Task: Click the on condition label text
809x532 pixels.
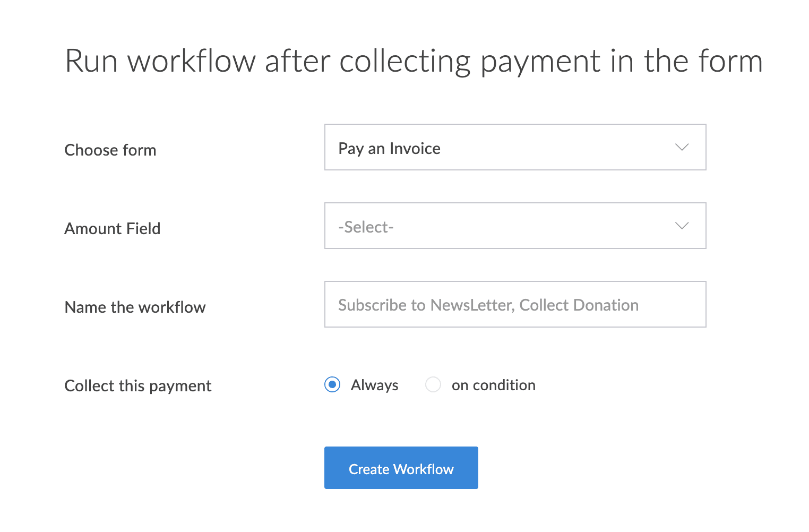Action: (x=494, y=385)
